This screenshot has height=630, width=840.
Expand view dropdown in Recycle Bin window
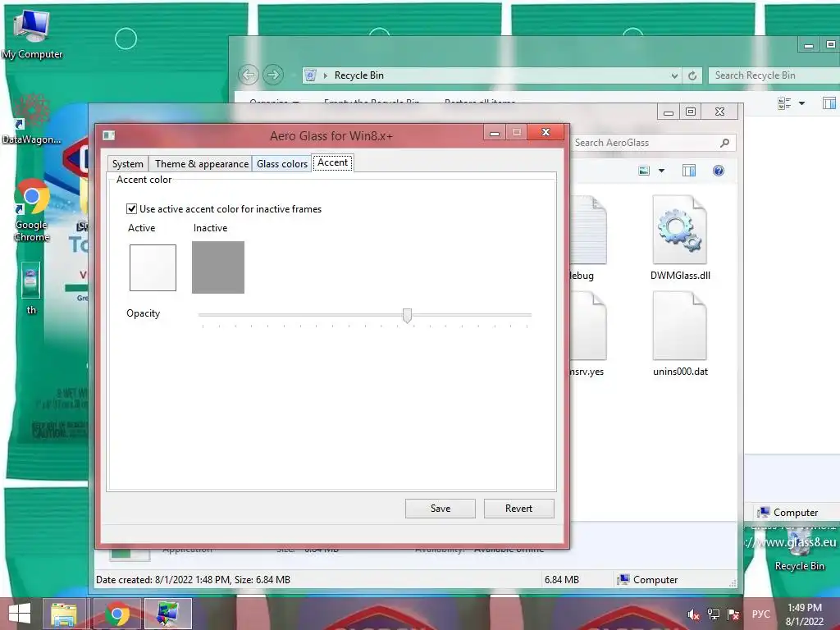[802, 103]
